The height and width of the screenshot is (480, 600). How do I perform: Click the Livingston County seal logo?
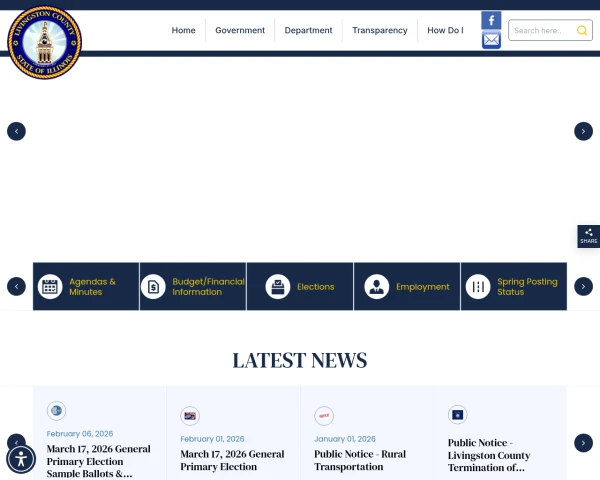[44, 42]
